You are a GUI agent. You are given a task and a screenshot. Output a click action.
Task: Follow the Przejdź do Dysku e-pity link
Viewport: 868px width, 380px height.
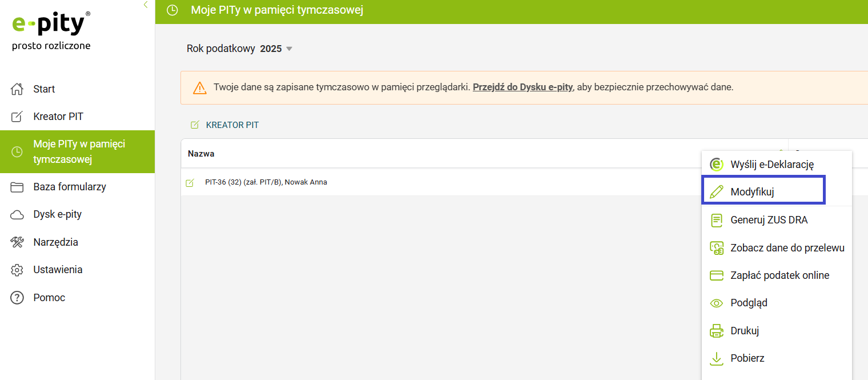coord(523,87)
